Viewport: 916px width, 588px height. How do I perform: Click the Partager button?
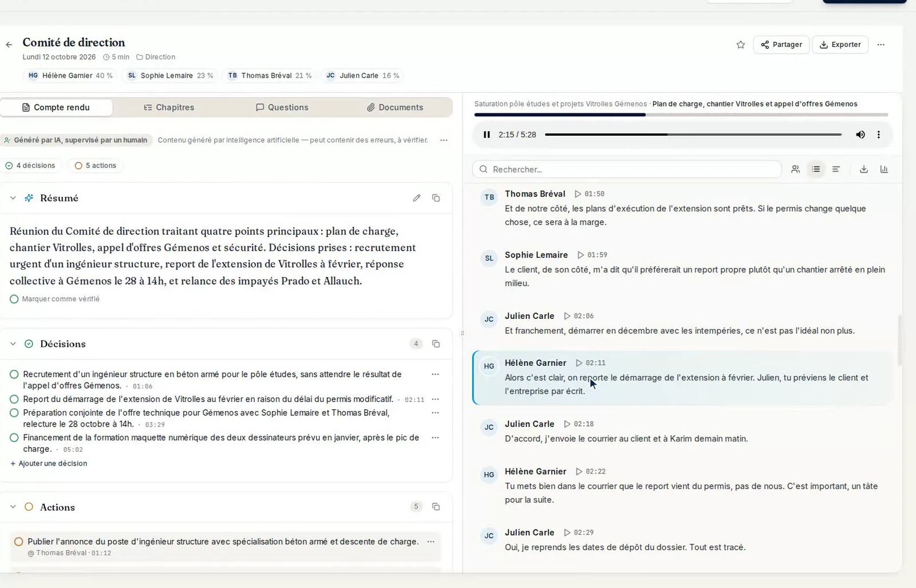pos(781,45)
